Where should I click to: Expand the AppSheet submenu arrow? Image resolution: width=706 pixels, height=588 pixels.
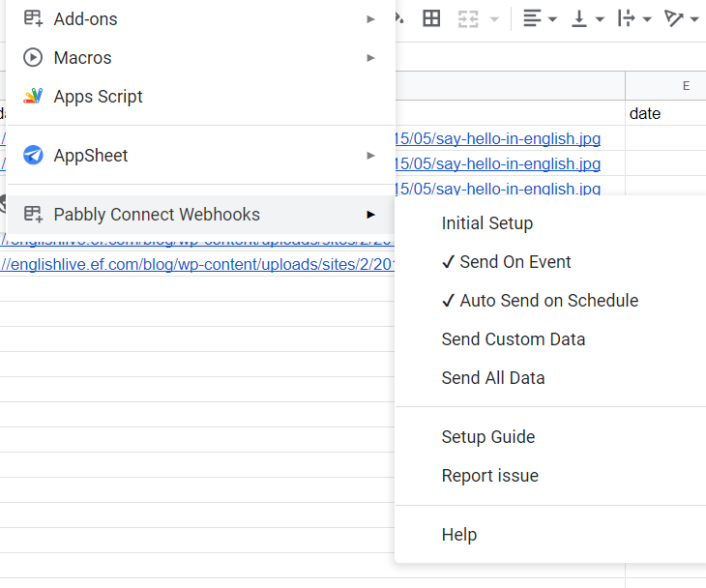point(370,156)
